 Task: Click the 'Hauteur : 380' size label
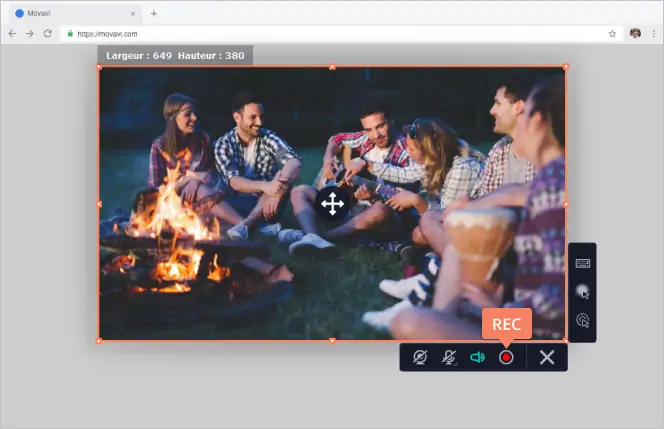(211, 55)
